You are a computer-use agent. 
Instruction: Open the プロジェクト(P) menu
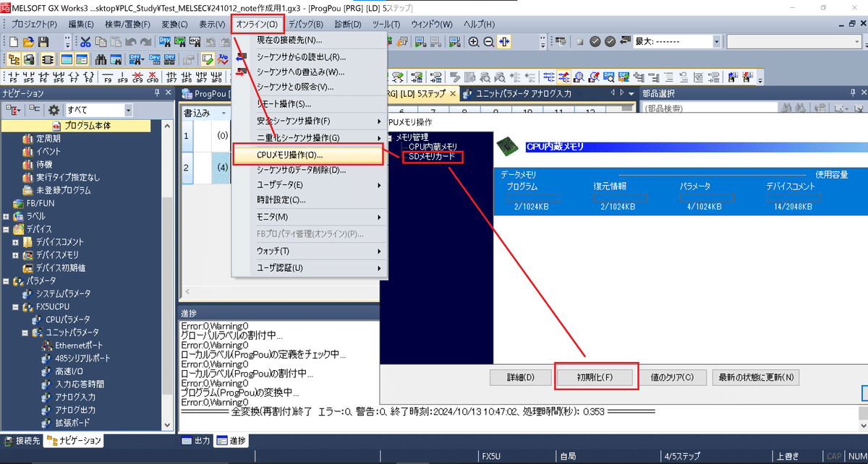click(33, 24)
